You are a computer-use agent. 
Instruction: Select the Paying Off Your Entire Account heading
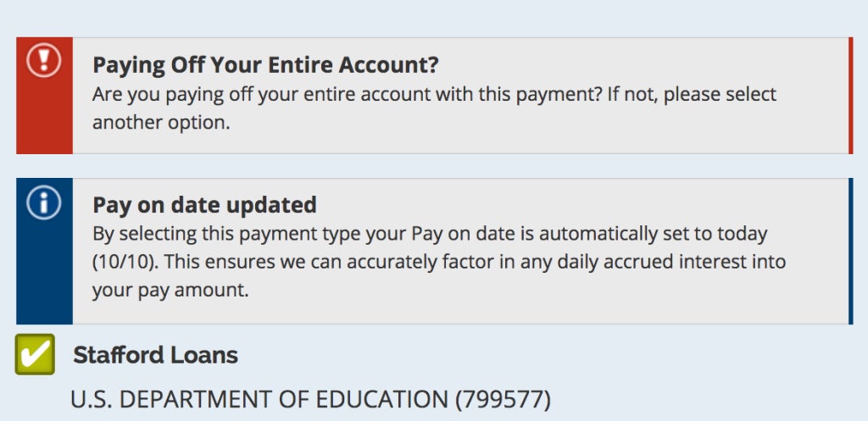[x=265, y=64]
